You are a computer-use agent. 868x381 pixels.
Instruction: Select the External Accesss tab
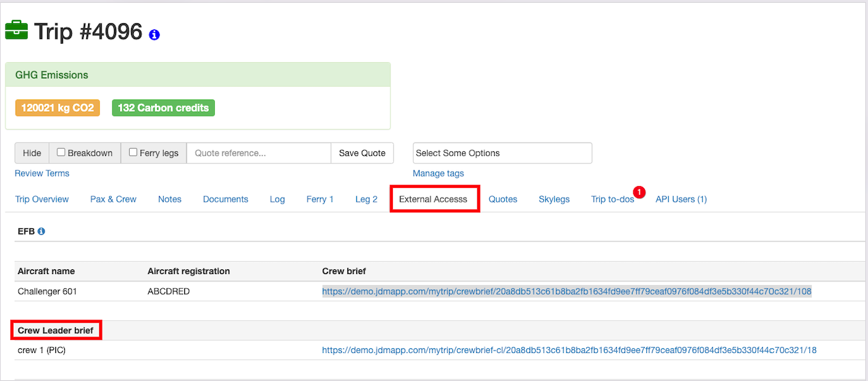coord(433,199)
